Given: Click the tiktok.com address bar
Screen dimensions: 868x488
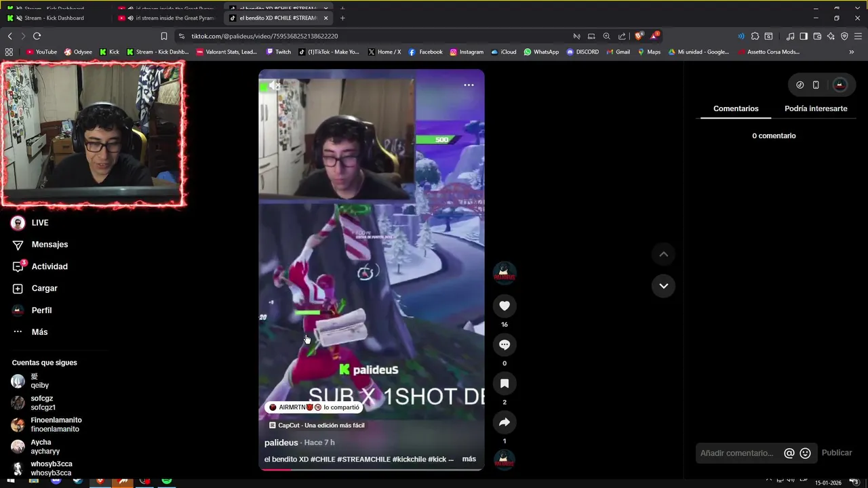Looking at the screenshot, I should point(264,36).
